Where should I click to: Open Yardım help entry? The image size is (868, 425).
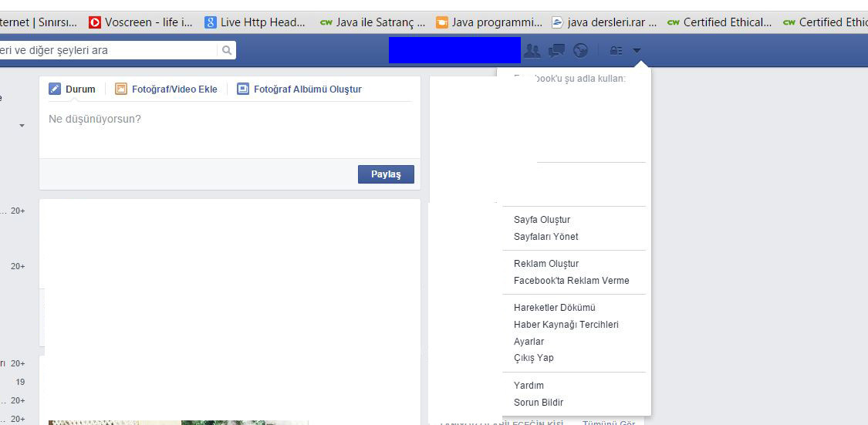tap(529, 386)
